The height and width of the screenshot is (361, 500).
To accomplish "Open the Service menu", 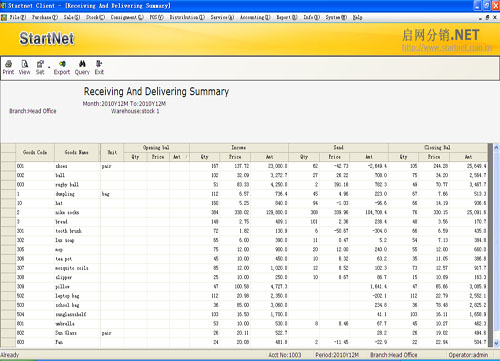I will (222, 17).
